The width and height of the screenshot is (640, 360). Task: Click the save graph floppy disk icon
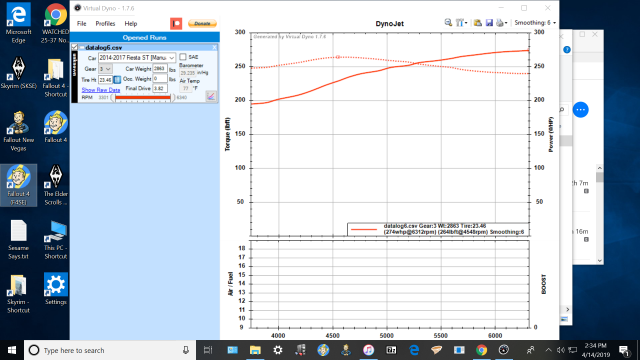[489, 23]
